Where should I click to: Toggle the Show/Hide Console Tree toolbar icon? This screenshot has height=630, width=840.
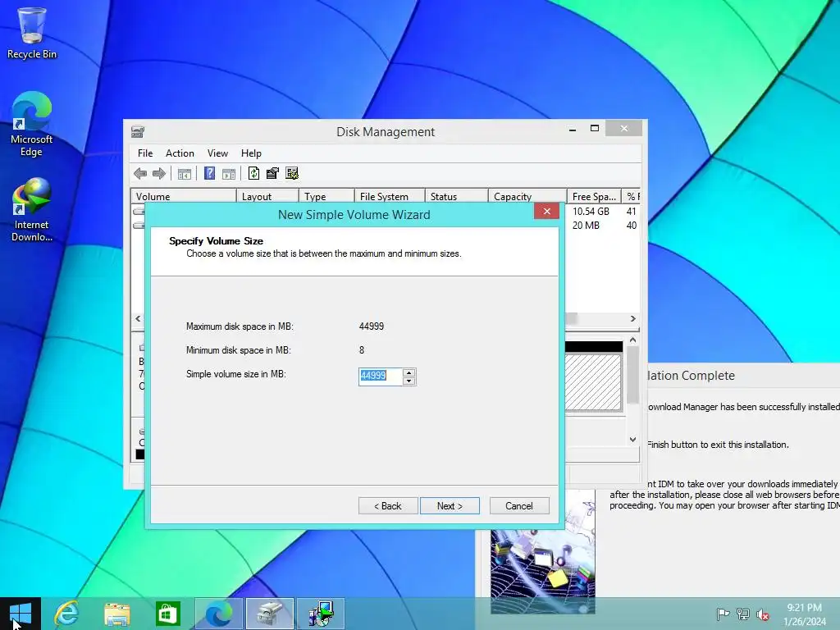tap(185, 174)
